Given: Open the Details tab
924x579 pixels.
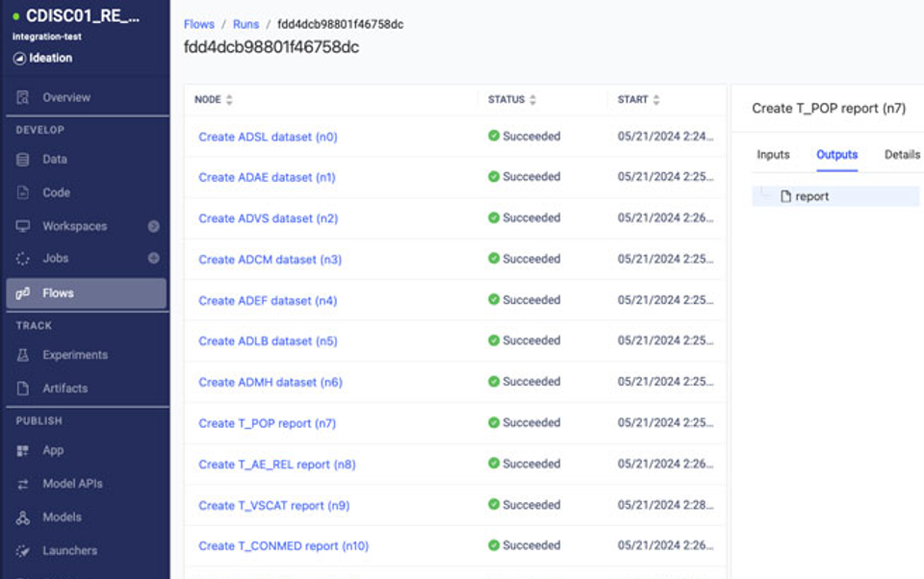Looking at the screenshot, I should [901, 154].
